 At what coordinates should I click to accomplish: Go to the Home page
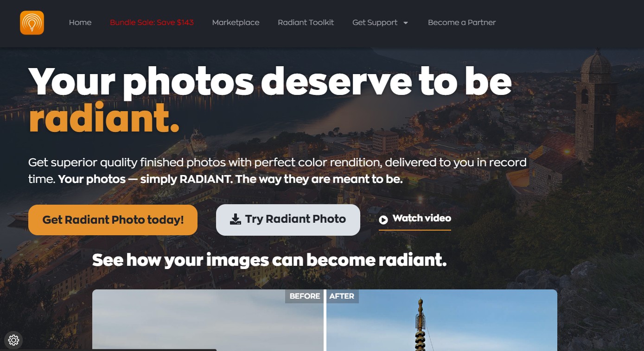click(x=80, y=22)
